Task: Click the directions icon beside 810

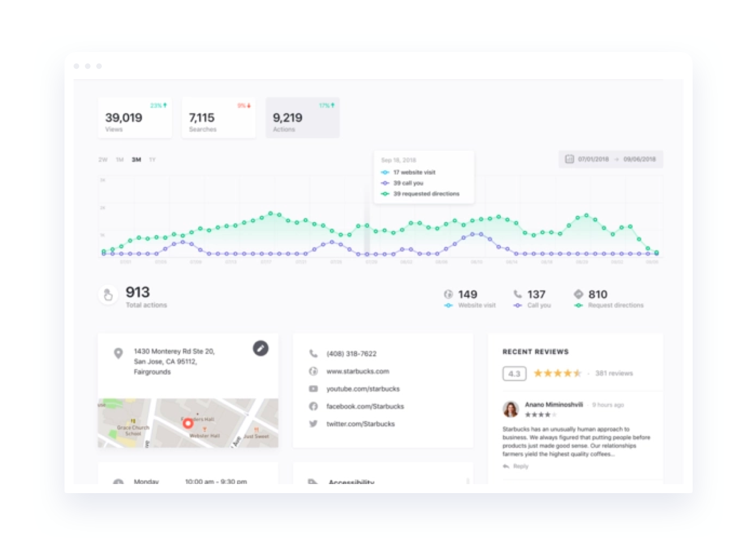Action: point(578,294)
